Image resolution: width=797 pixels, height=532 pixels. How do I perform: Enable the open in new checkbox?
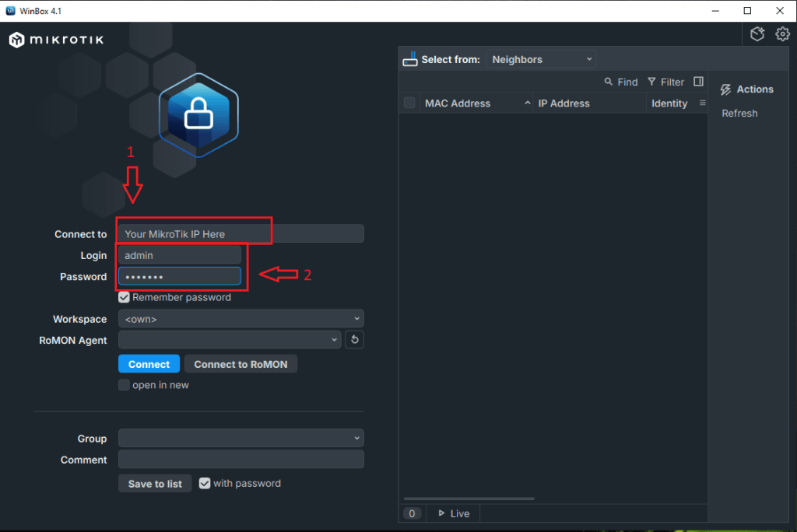point(124,385)
